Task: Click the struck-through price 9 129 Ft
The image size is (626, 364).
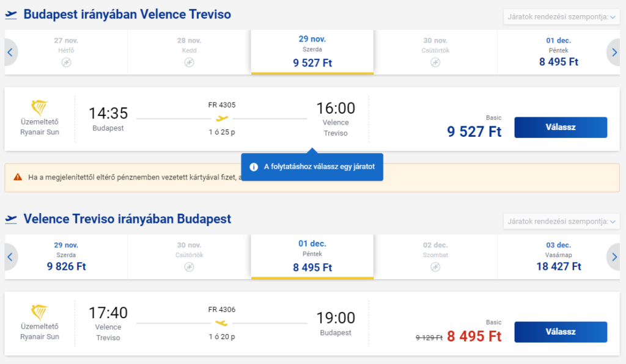Action: pos(429,338)
